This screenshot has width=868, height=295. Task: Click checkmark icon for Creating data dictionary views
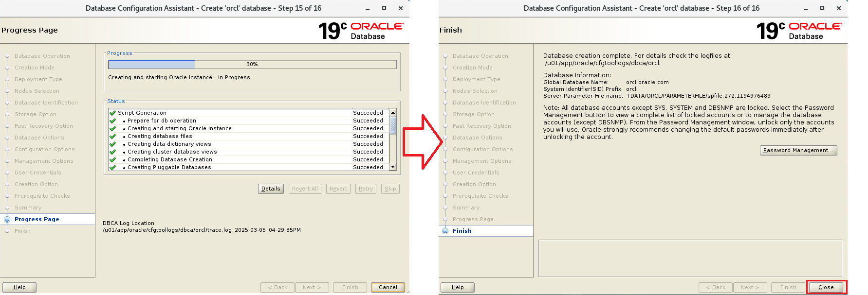click(x=113, y=144)
